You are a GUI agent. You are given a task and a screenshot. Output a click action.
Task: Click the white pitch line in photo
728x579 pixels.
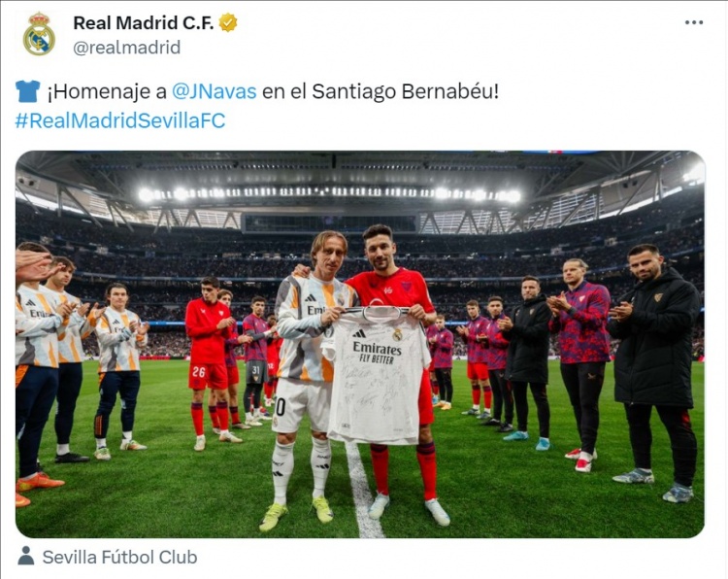pyautogui.click(x=364, y=491)
